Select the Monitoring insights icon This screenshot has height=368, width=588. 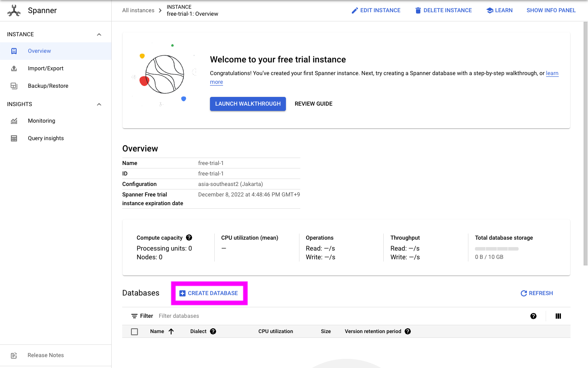point(14,120)
